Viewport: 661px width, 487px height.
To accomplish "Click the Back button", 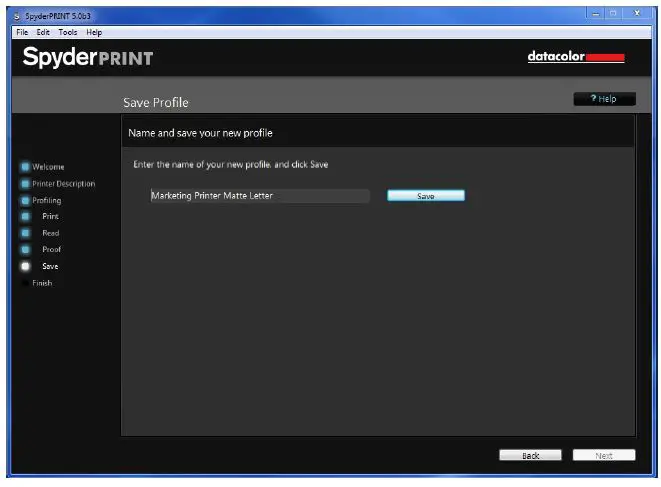I will (x=530, y=455).
